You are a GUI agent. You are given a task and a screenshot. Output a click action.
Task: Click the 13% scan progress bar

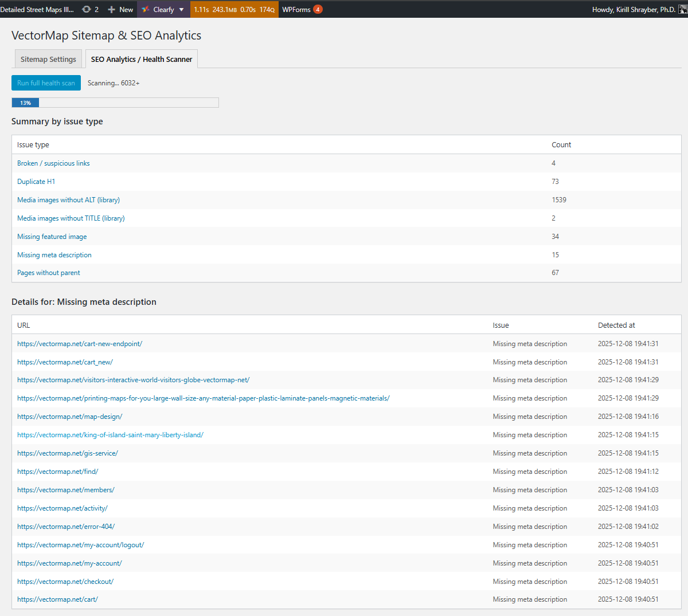(x=25, y=103)
